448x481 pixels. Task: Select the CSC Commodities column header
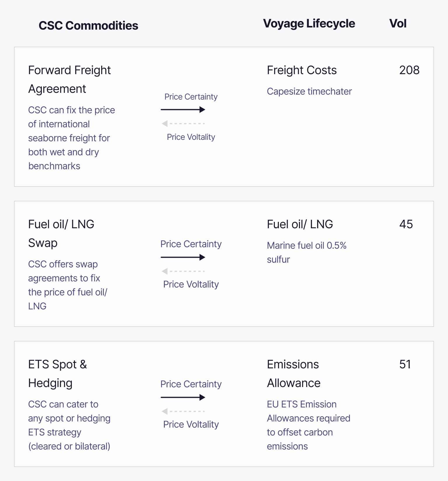pyautogui.click(x=88, y=26)
